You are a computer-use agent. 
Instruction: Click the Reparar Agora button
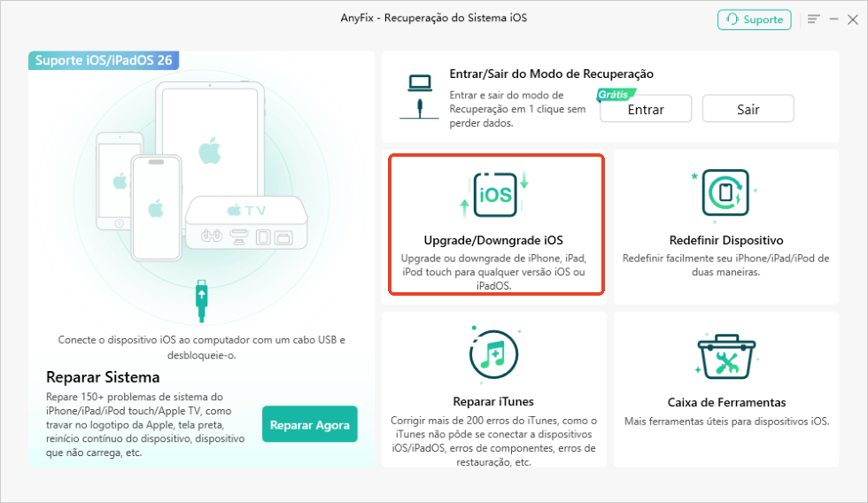pyautogui.click(x=309, y=424)
